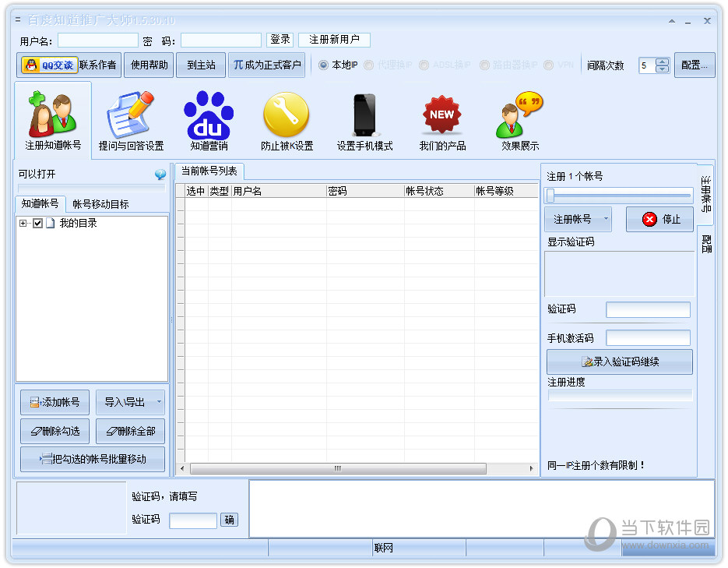This screenshot has width=728, height=568.
Task: Open 防止被K设置 wrench settings
Action: coord(287,121)
